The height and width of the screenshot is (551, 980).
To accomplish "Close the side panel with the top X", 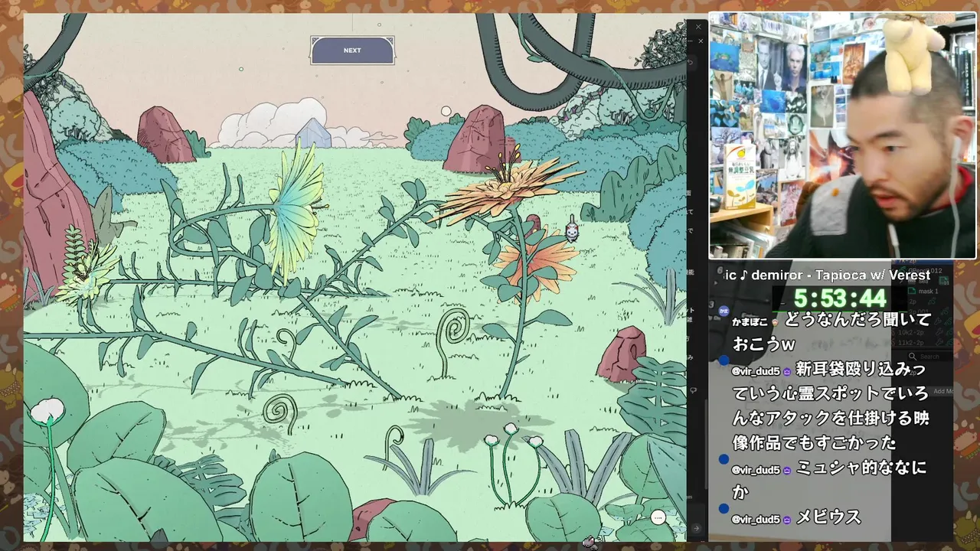I will (x=698, y=28).
